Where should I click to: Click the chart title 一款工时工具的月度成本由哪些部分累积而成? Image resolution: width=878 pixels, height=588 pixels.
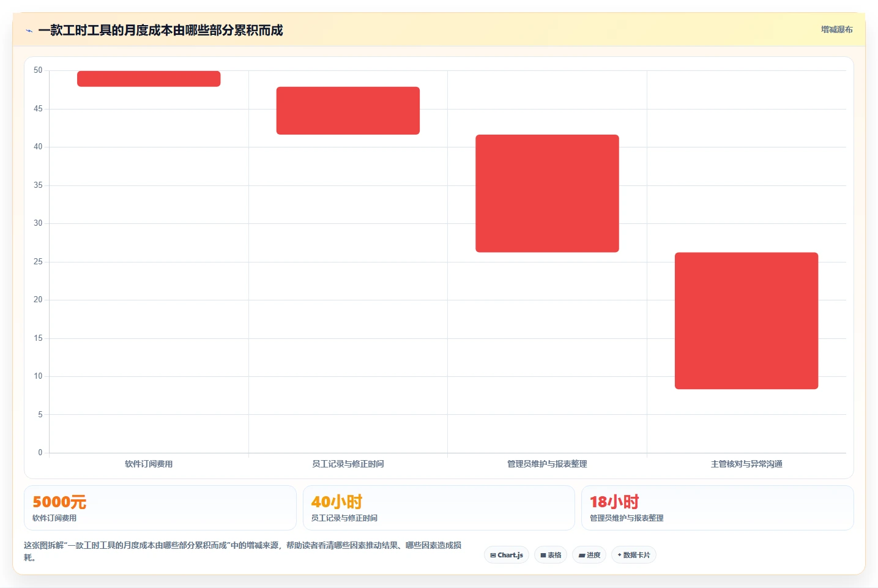(x=160, y=30)
